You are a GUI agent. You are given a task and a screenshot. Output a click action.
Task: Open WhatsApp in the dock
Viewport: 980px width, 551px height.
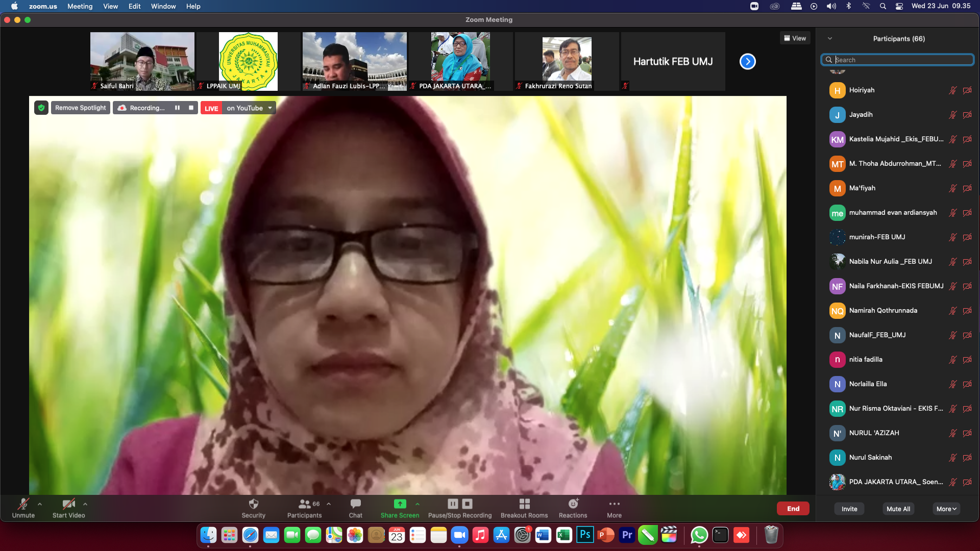699,535
